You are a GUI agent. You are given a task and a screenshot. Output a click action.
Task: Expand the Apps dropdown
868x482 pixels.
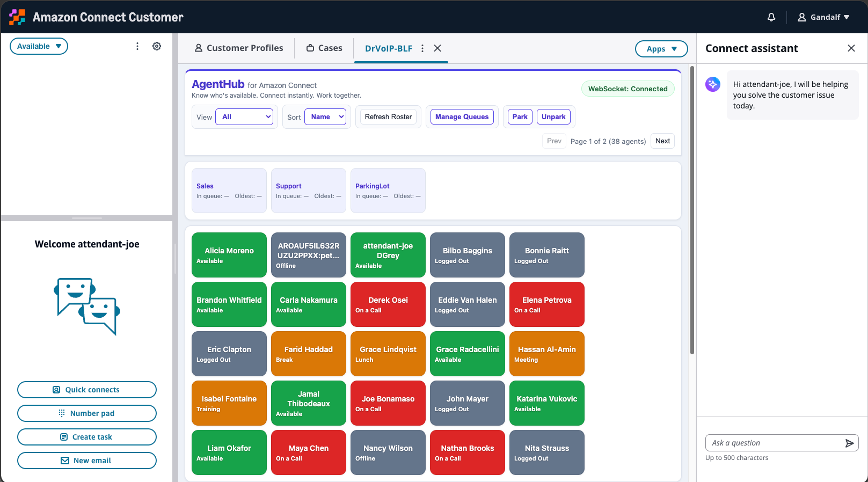click(x=661, y=49)
